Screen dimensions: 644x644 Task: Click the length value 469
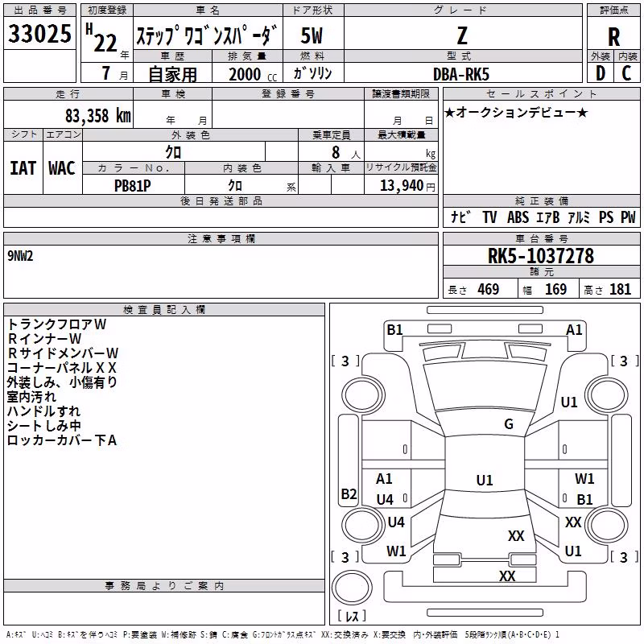tap(489, 290)
